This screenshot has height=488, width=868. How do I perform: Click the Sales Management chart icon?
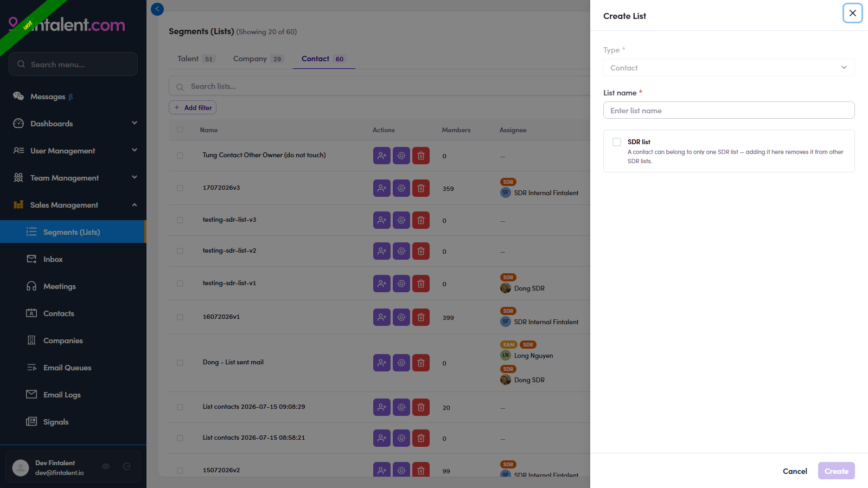[18, 204]
